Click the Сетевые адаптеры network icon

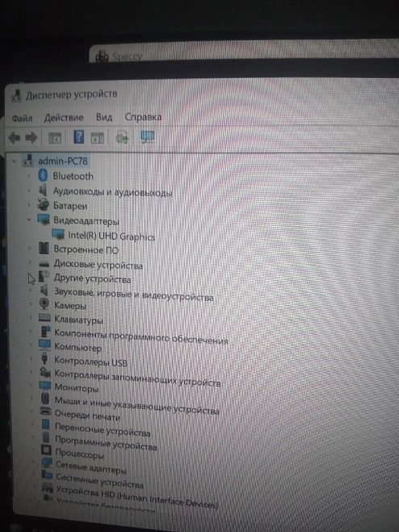pyautogui.click(x=47, y=463)
